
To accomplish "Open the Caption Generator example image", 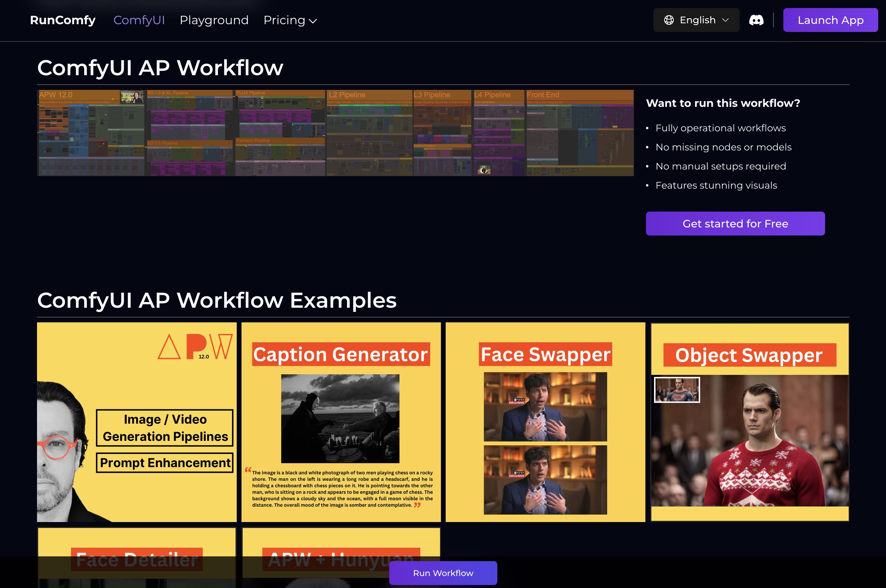I will [341, 422].
